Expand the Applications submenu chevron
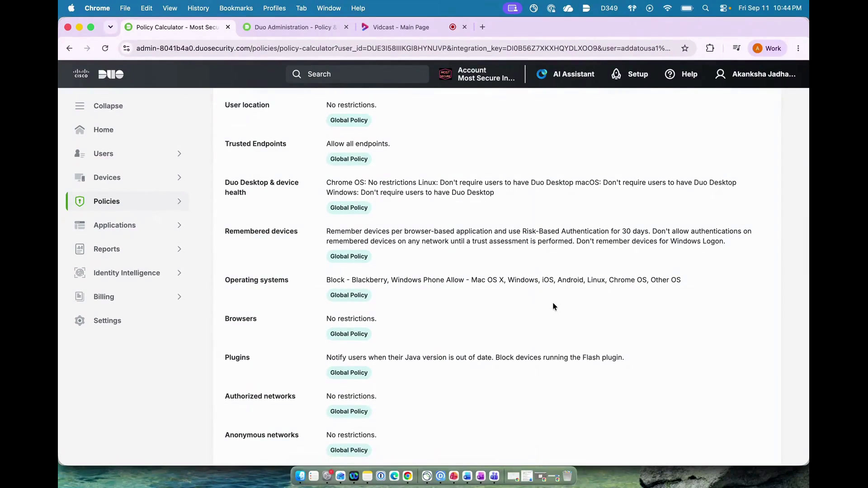The height and width of the screenshot is (488, 868). [x=179, y=225]
